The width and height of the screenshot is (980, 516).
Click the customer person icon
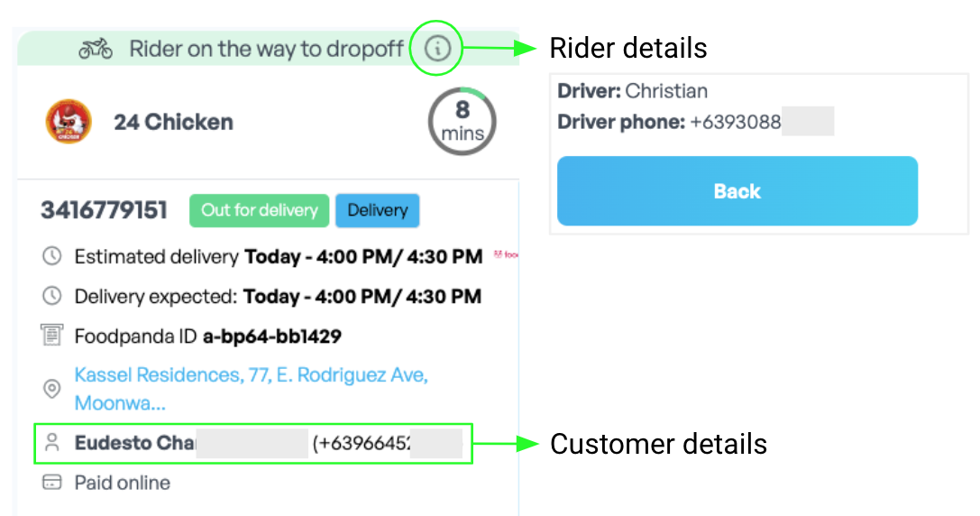[52, 443]
